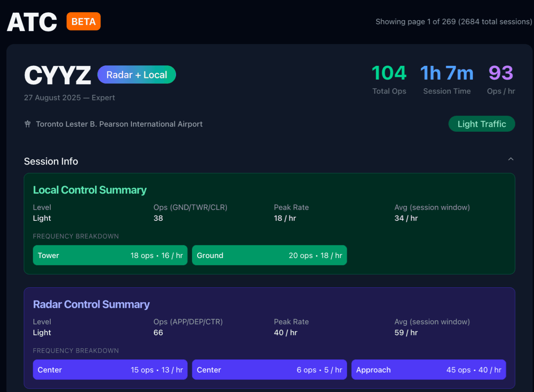This screenshot has height=392, width=534.
Task: Click the Local Avg value 34 / hr
Action: [x=406, y=218]
